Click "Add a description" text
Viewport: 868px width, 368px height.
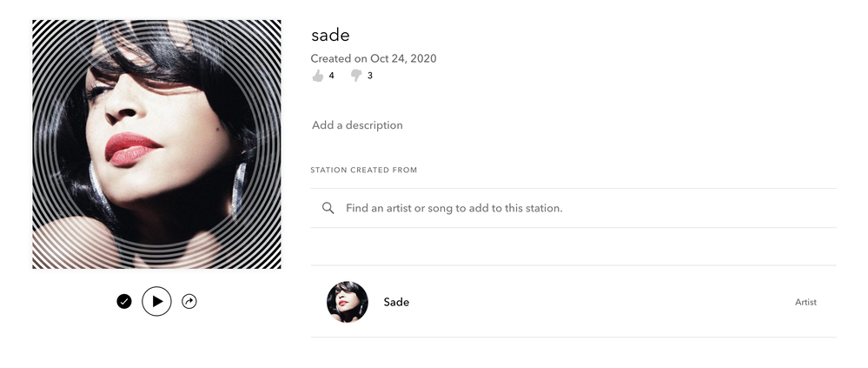click(357, 125)
